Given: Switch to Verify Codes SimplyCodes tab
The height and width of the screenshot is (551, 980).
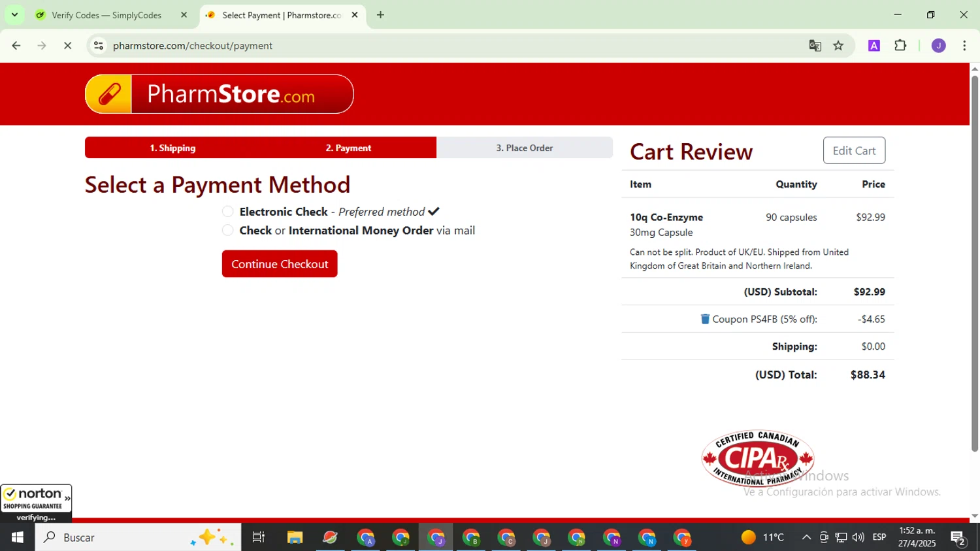Looking at the screenshot, I should tap(106, 15).
